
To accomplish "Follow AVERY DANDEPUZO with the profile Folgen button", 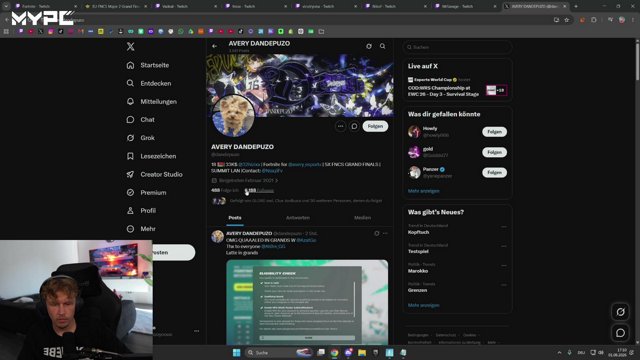I will coord(375,126).
